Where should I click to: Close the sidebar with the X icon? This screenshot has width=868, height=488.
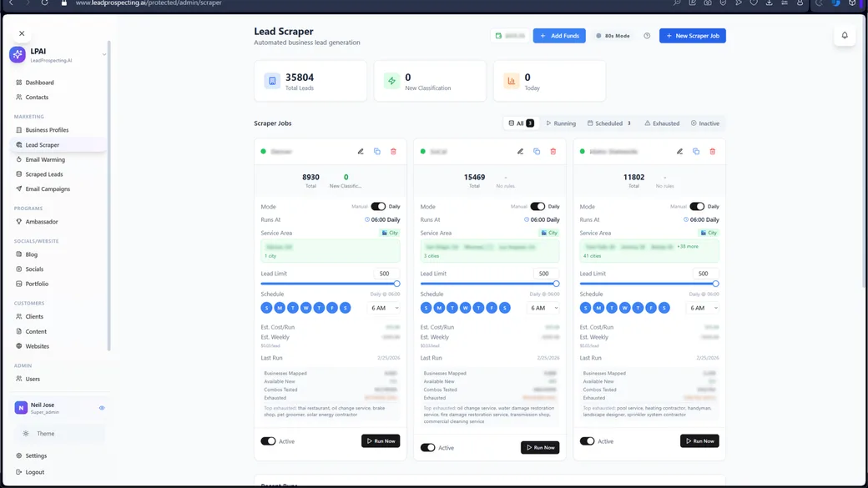[22, 33]
